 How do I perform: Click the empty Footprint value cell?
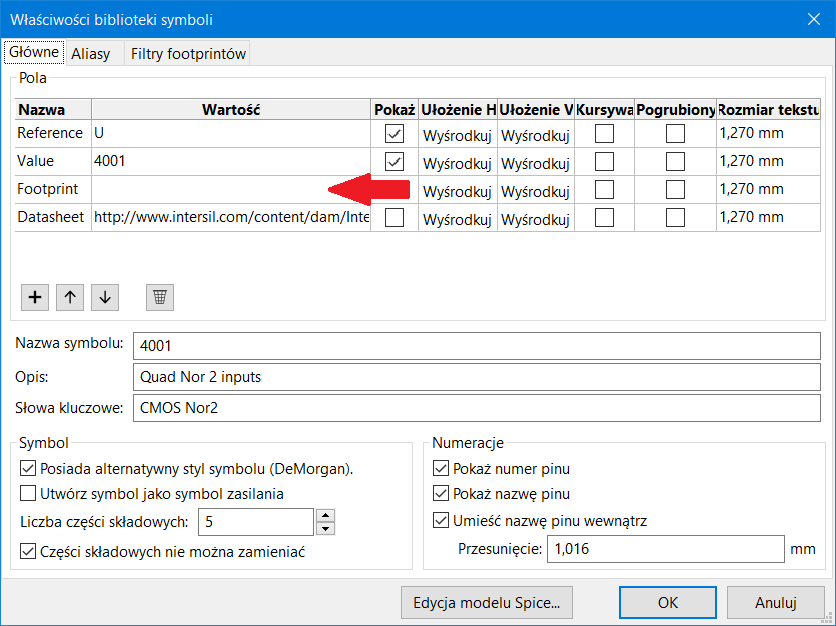click(x=210, y=189)
